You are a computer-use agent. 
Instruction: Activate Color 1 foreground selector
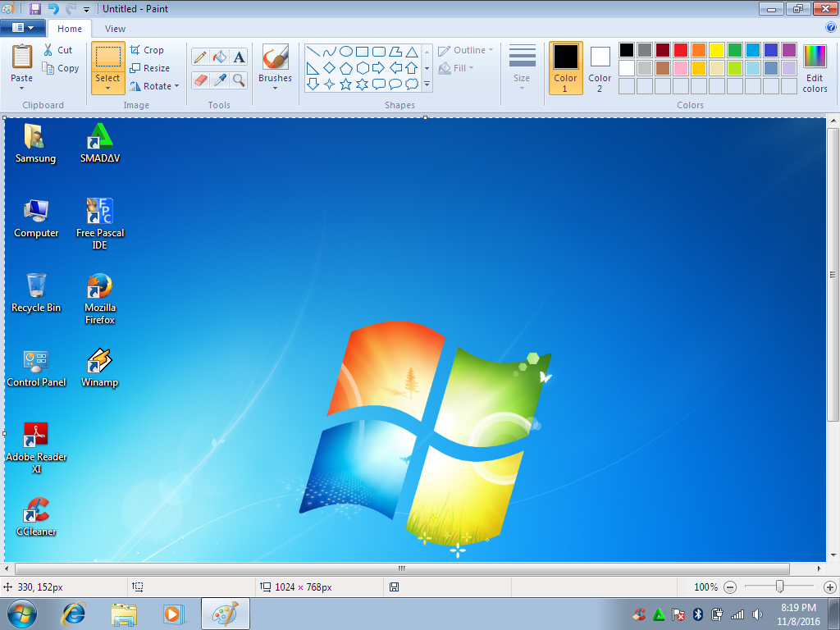pyautogui.click(x=566, y=68)
